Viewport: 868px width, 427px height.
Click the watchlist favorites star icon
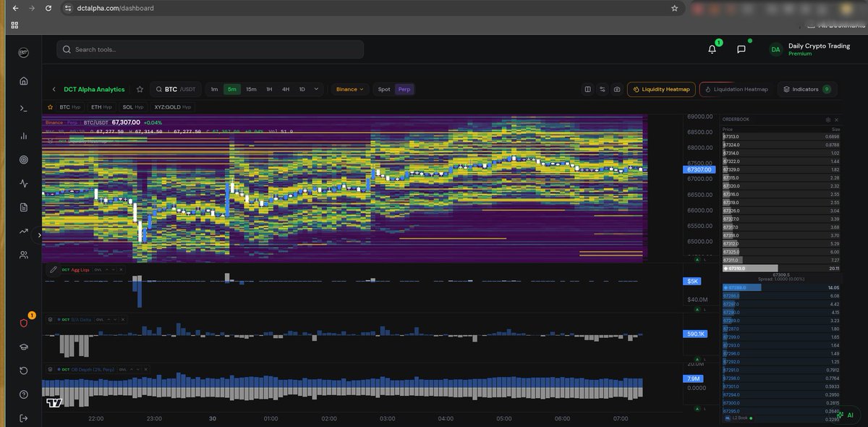(50, 106)
